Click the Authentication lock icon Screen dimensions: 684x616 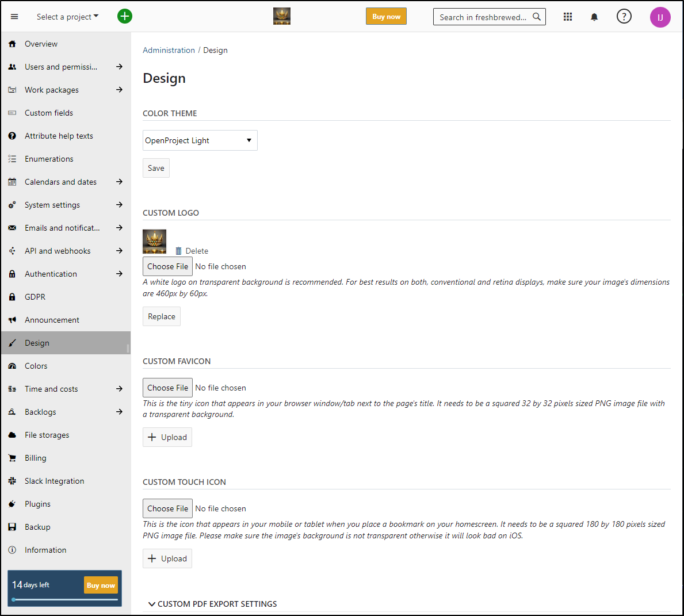[12, 274]
